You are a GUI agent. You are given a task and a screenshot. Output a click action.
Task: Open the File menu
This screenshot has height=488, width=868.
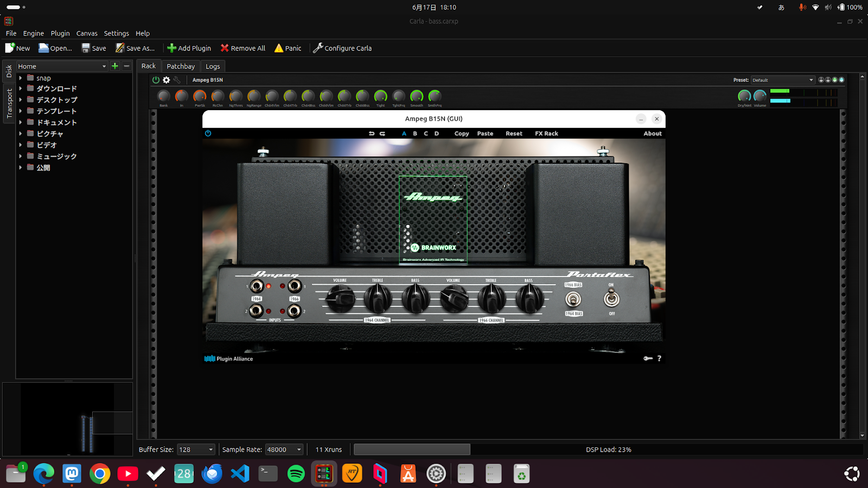[x=11, y=33]
